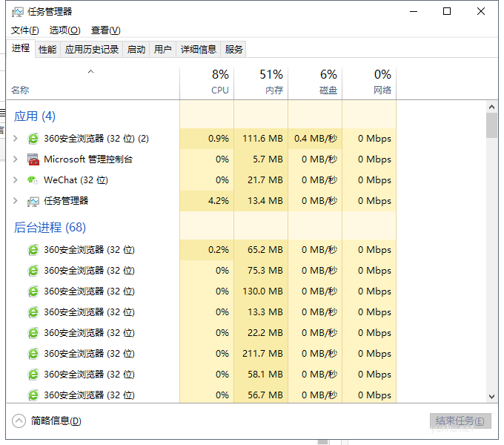The width and height of the screenshot is (504, 445).
Task: Switch to the 性能 tab
Action: tap(47, 50)
